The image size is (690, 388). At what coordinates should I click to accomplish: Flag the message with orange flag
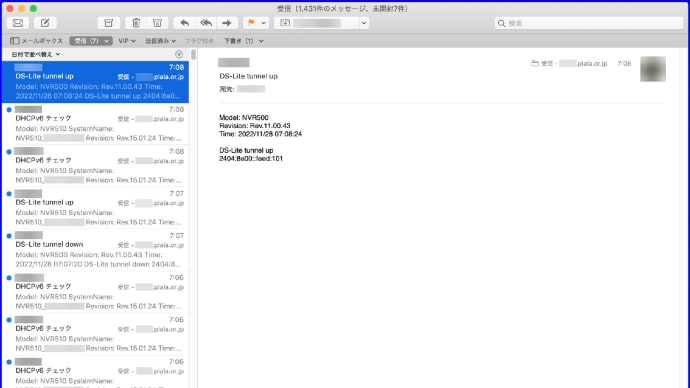click(x=251, y=23)
